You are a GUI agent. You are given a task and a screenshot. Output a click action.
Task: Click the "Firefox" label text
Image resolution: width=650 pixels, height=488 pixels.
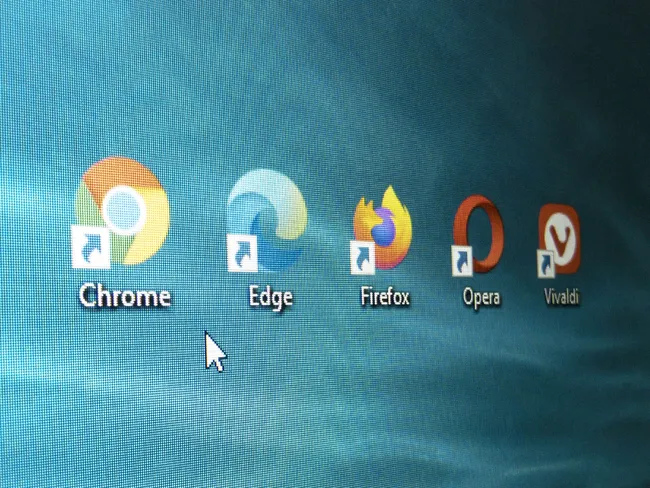(x=385, y=297)
